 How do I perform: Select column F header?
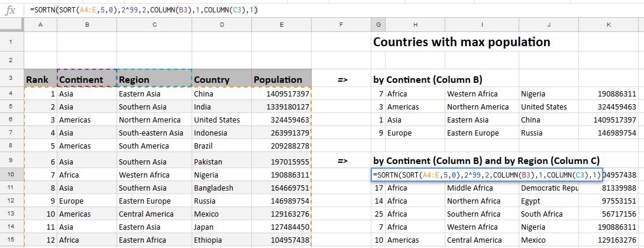[341, 25]
